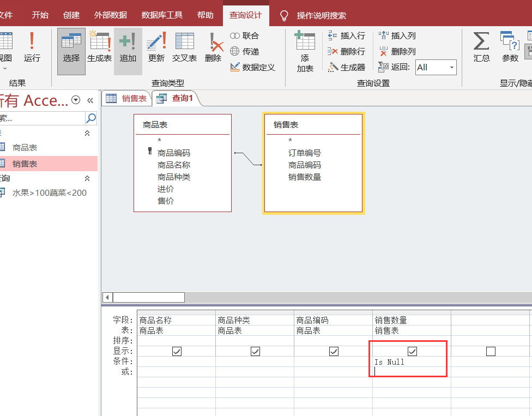Uncheck 显示 box for 销售数量 column
Viewport: 532px width, 416px height.
tap(412, 351)
